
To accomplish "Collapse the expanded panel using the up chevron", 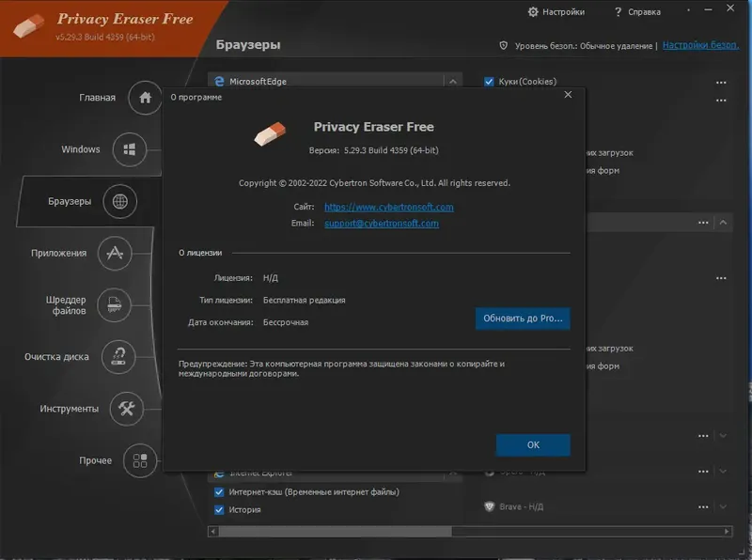I will 722,223.
